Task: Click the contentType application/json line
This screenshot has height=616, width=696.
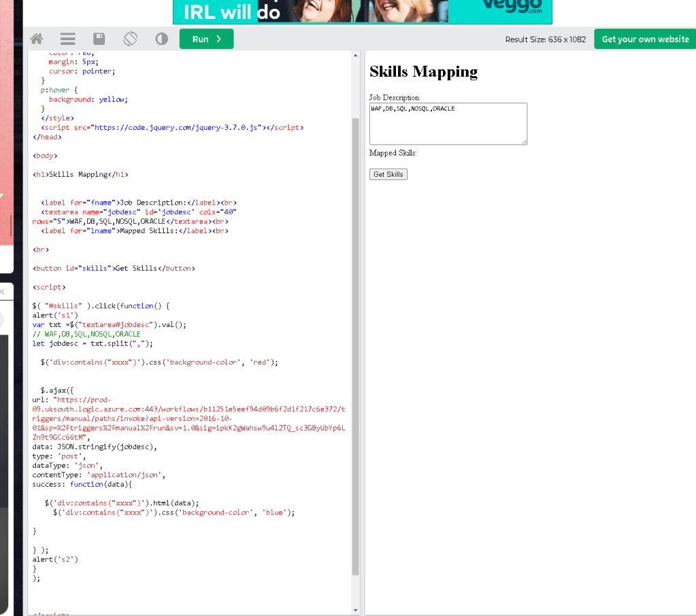Action: click(x=99, y=475)
